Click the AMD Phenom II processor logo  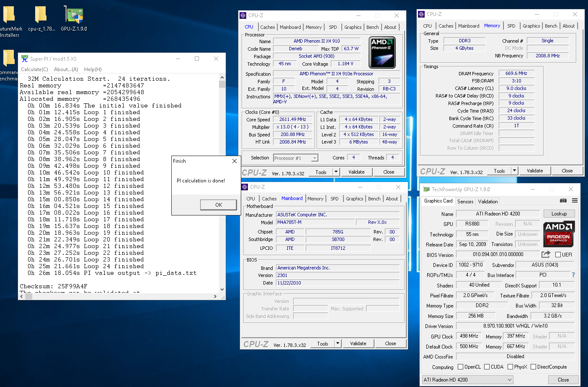(x=382, y=52)
